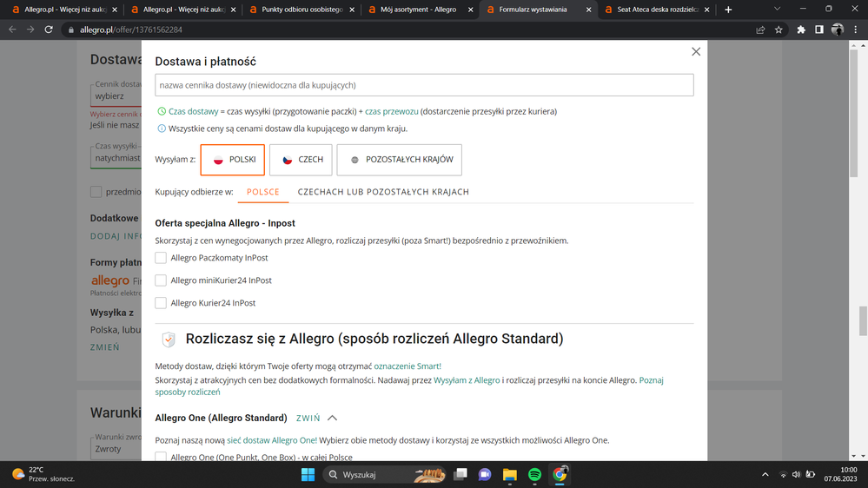Click the taskbar Wyszukaj search box
The width and height of the screenshot is (868, 488).
(385, 475)
